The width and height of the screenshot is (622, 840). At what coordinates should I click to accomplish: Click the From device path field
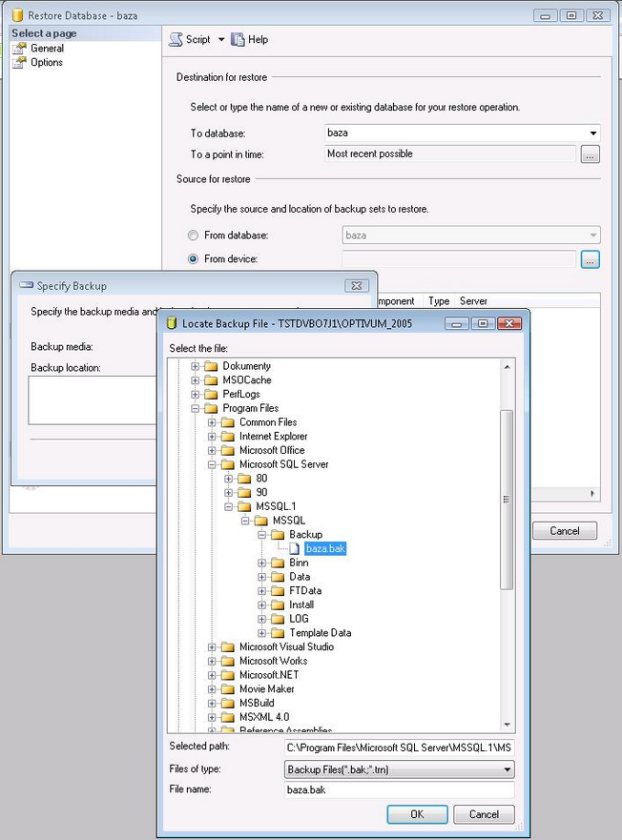tap(459, 259)
